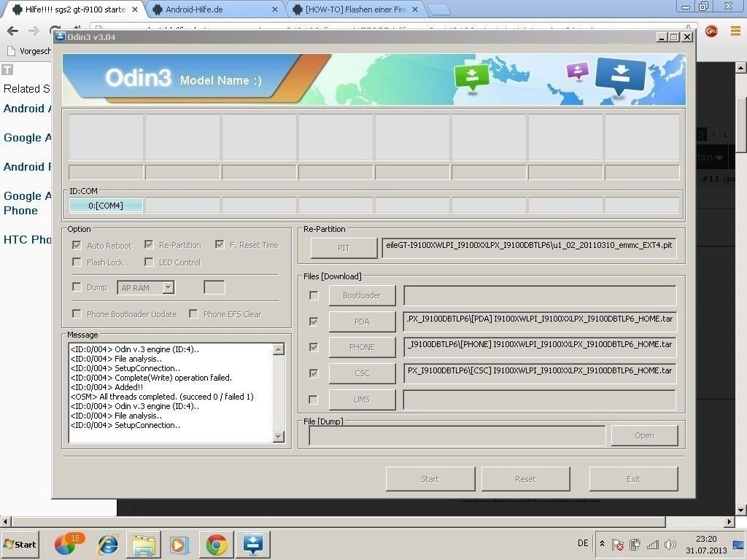
Task: Start the flashing with Start button
Action: pyautogui.click(x=430, y=479)
